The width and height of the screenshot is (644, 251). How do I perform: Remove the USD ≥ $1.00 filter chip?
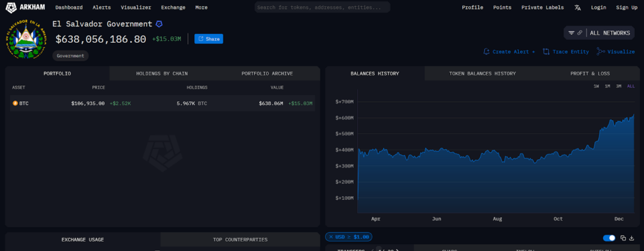point(331,237)
